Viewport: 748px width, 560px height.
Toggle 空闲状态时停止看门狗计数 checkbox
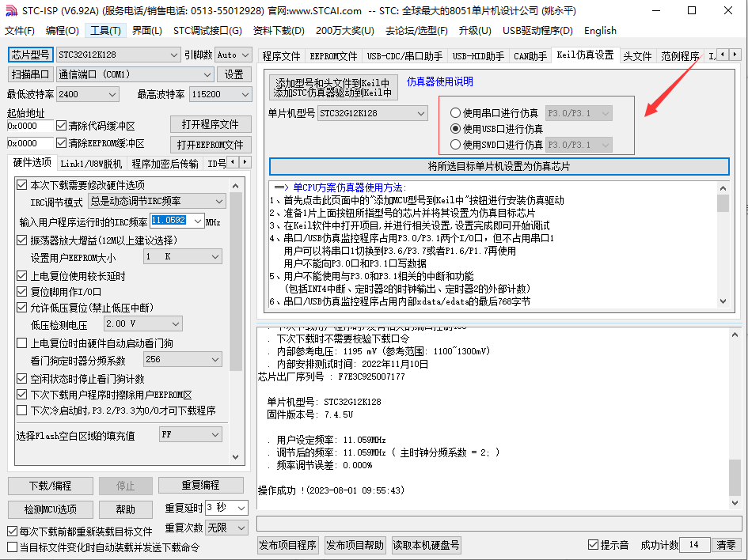(21, 379)
